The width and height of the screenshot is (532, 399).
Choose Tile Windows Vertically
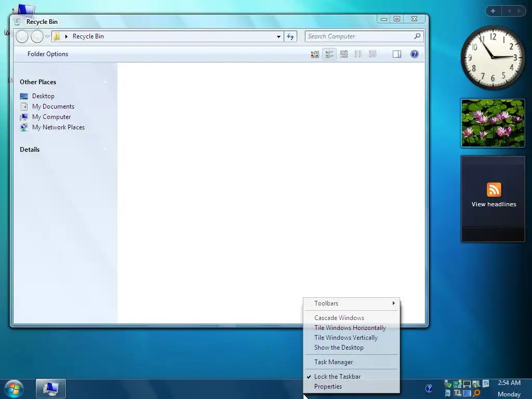coord(352,338)
